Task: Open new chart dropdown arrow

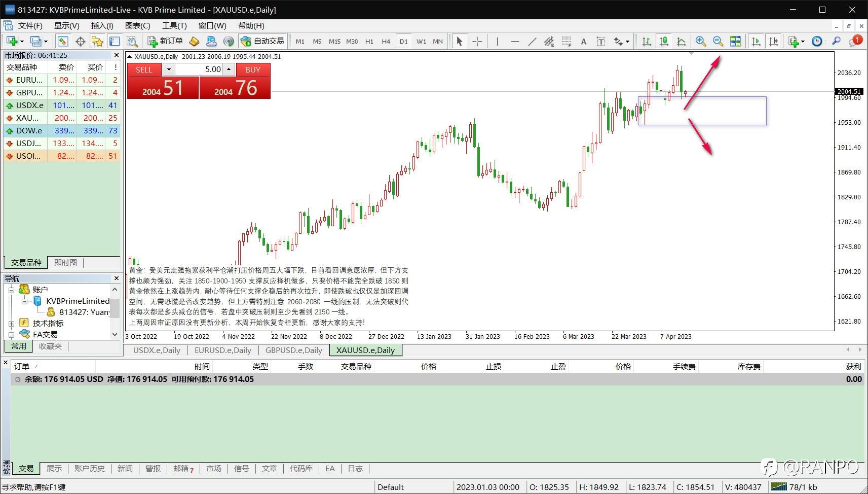Action: click(22, 42)
